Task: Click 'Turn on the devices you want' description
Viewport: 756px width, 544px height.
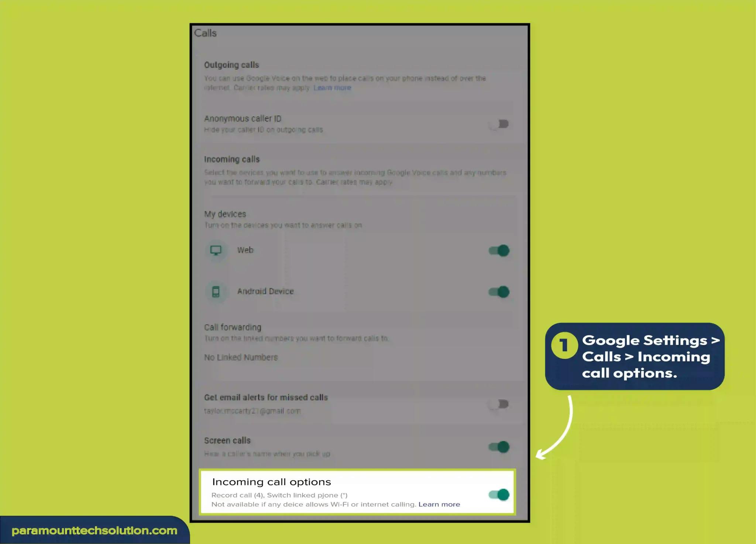Action: click(x=283, y=225)
